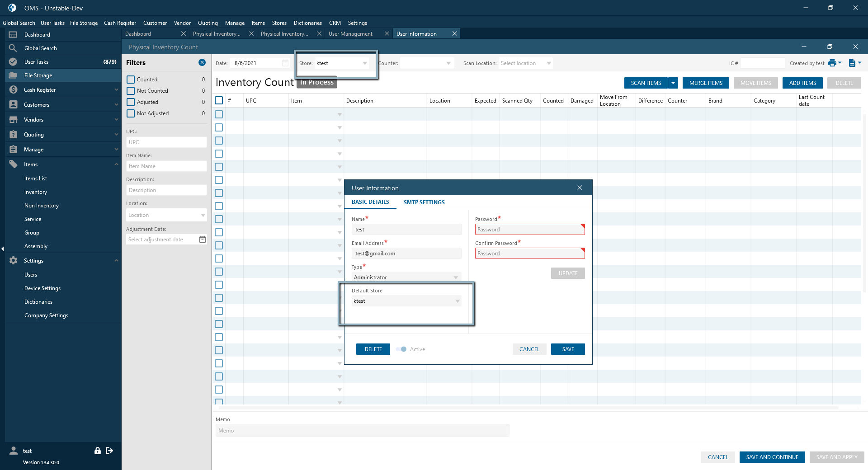Collapse the Items sidebar section

116,164
